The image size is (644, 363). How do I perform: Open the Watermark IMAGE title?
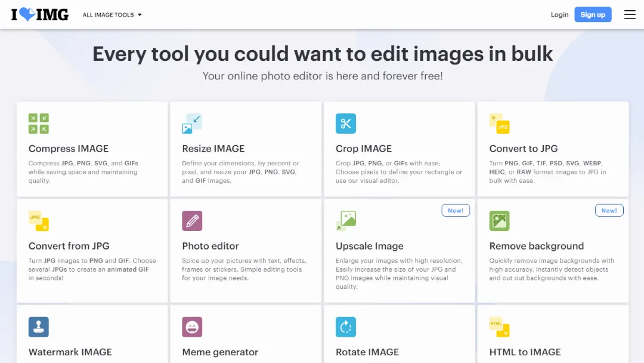click(70, 352)
